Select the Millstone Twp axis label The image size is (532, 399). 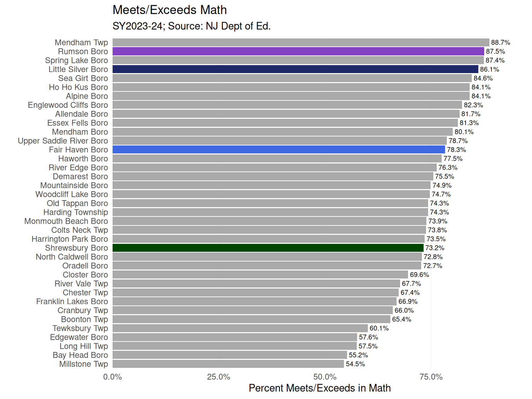[83, 364]
